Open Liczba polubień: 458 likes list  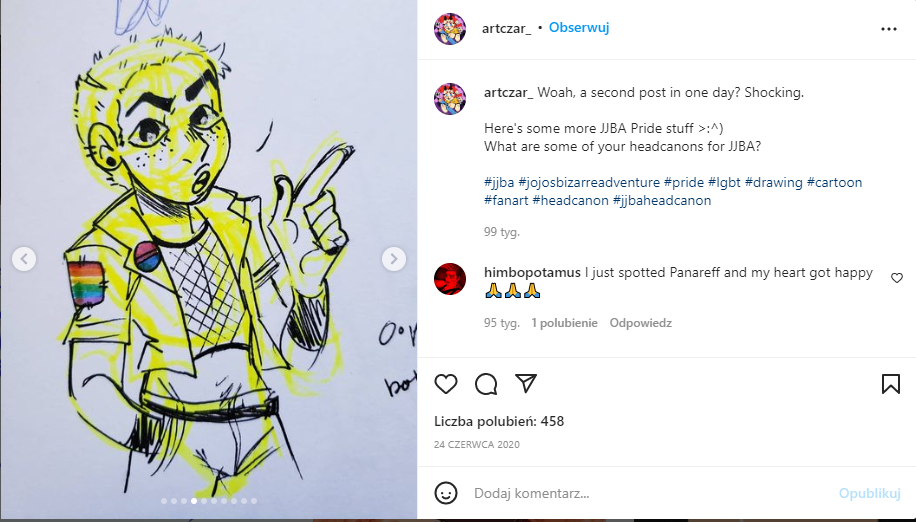coord(499,421)
